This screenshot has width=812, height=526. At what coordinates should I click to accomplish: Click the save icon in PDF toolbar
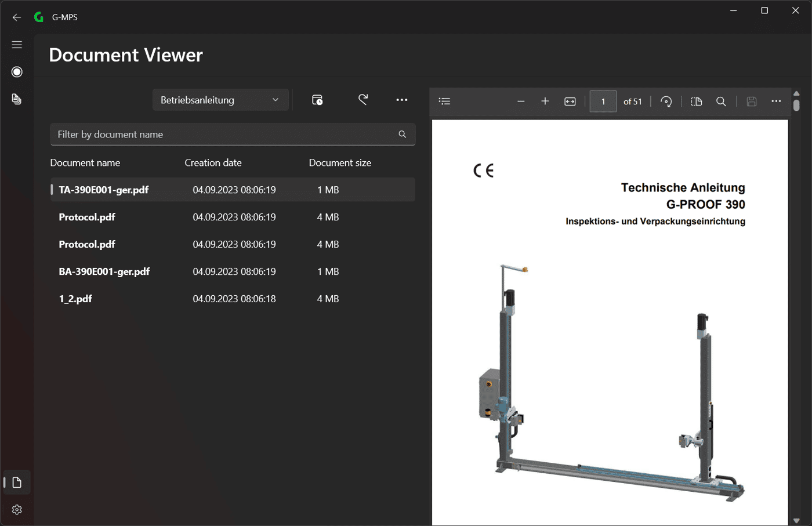point(752,101)
